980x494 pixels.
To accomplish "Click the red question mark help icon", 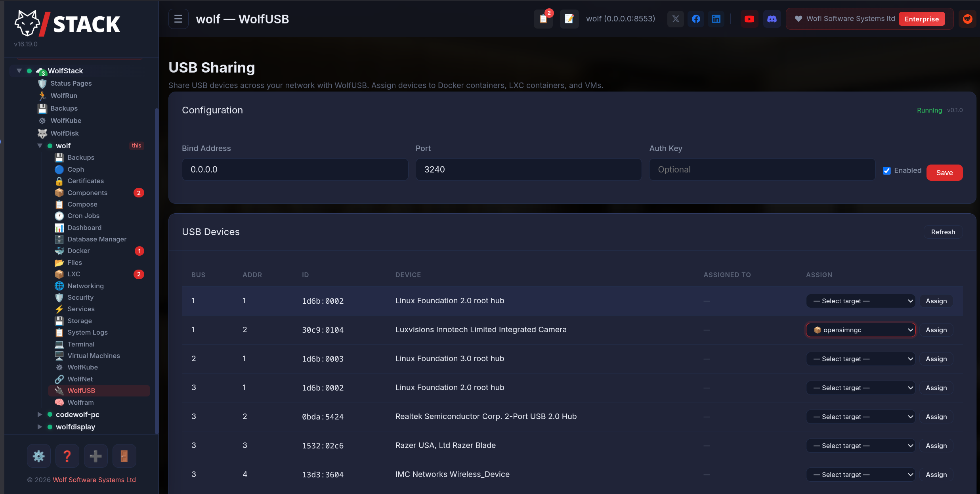I will coord(67,456).
